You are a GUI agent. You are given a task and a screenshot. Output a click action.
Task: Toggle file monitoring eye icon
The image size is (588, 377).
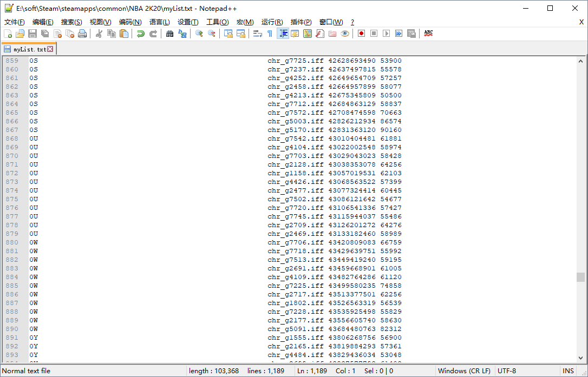coord(345,34)
